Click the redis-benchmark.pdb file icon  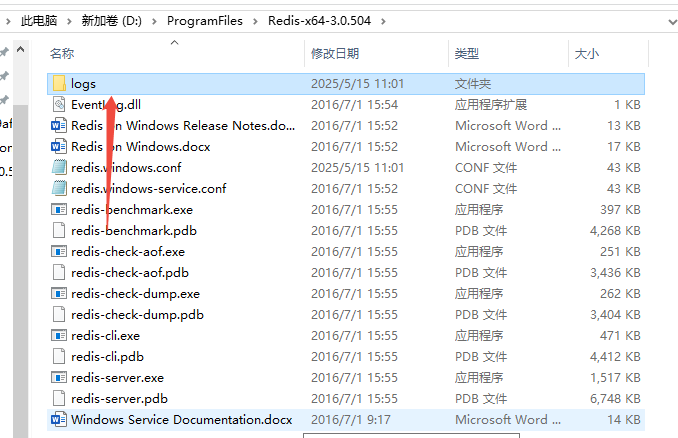59,230
